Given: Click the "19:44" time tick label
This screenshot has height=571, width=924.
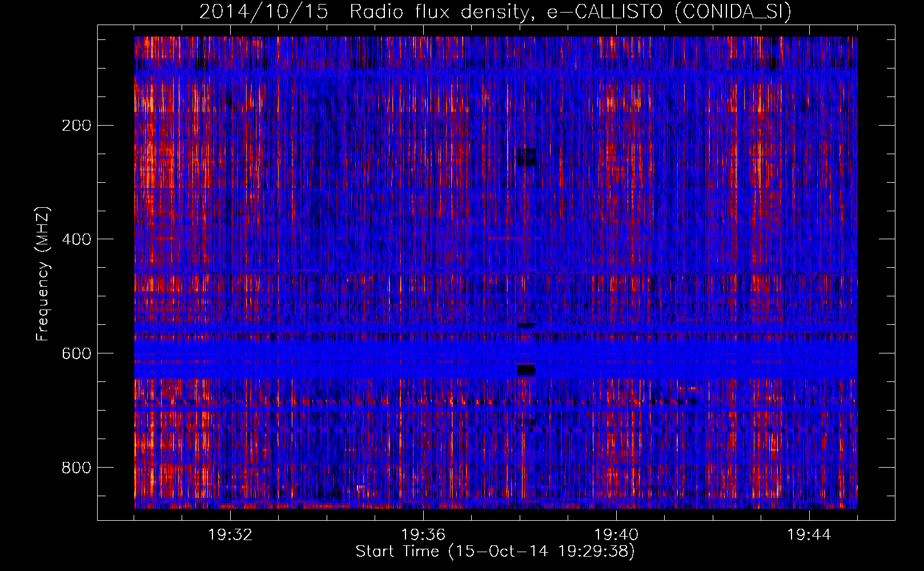Looking at the screenshot, I should (809, 535).
